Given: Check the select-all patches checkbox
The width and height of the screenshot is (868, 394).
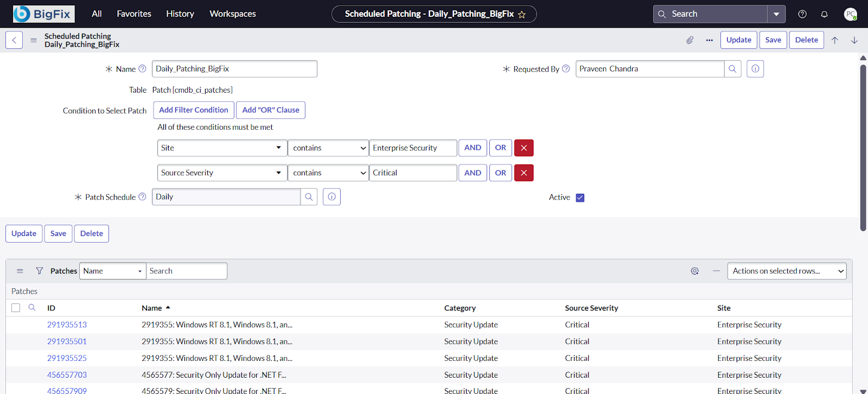Looking at the screenshot, I should pyautogui.click(x=16, y=308).
